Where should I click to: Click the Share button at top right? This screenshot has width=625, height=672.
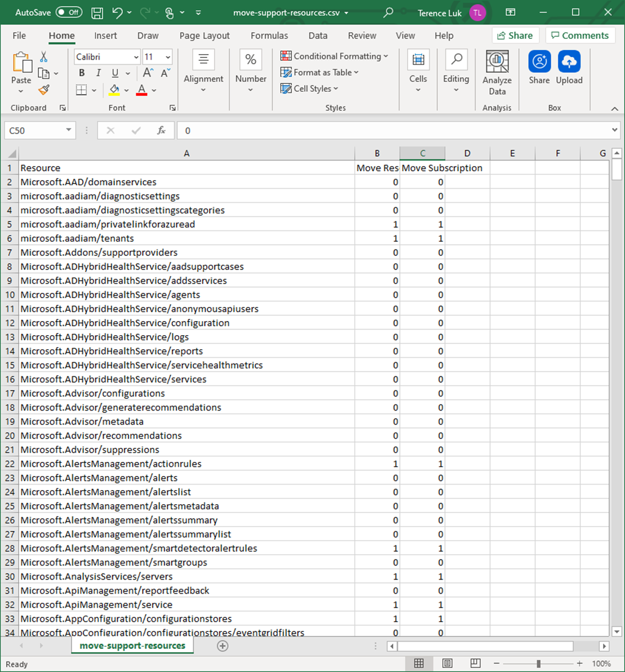515,35
